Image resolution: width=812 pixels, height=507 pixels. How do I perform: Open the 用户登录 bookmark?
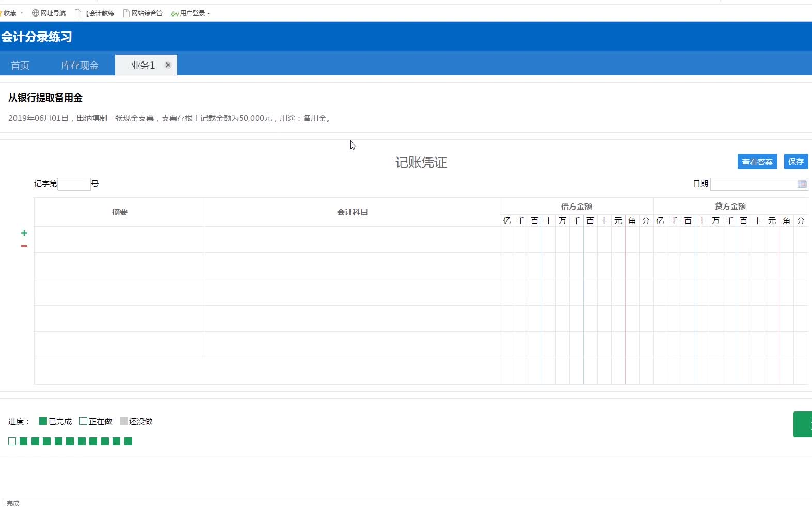coord(190,13)
